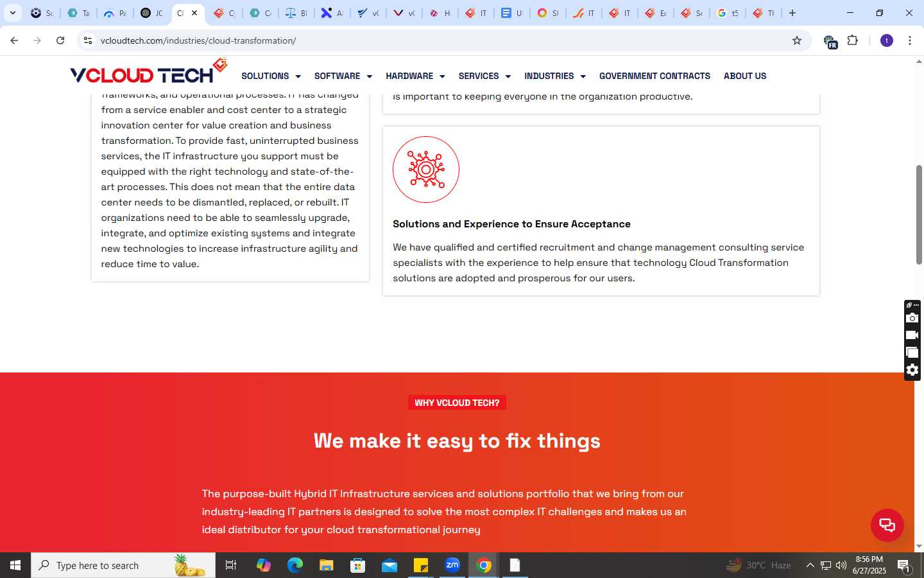Click the page vertical scrollbar thumb
Image resolution: width=924 pixels, height=578 pixels.
coord(919,215)
